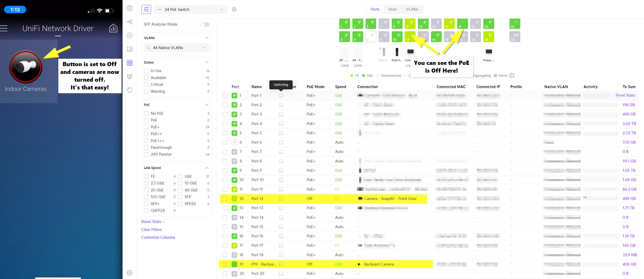This screenshot has height=279, width=644.
Task: Open the topology icon in left sidebar
Action: pyautogui.click(x=130, y=22)
